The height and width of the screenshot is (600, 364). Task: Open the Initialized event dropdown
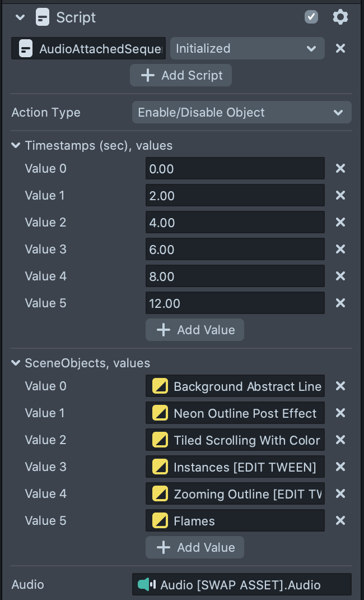247,48
